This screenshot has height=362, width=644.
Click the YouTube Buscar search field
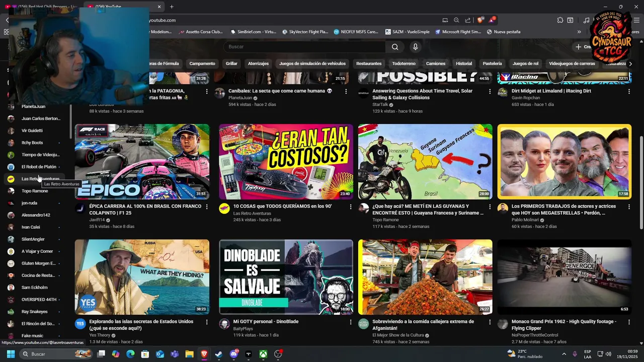(x=304, y=47)
